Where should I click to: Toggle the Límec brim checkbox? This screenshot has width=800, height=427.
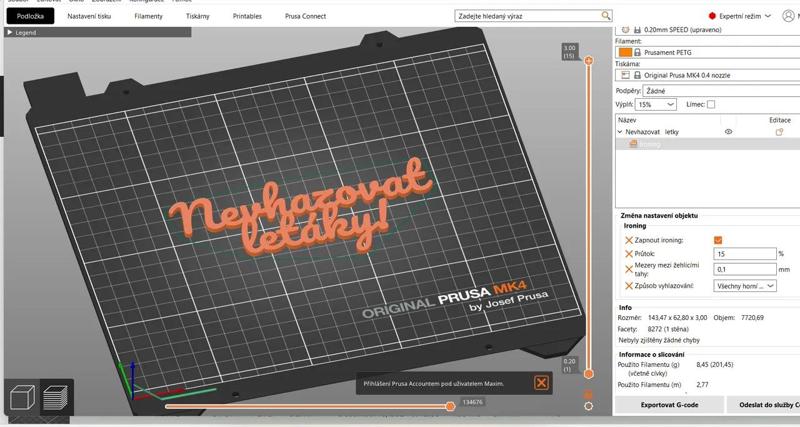coord(711,104)
